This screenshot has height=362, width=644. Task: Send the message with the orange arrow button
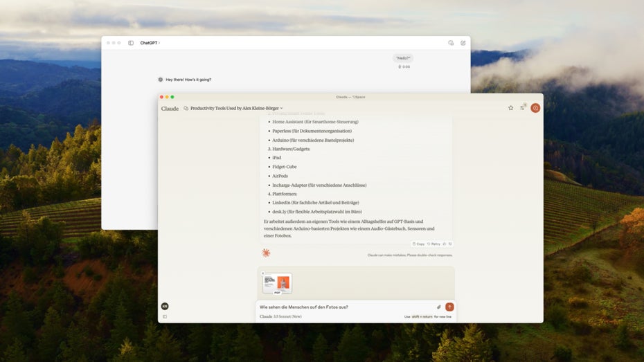449,307
